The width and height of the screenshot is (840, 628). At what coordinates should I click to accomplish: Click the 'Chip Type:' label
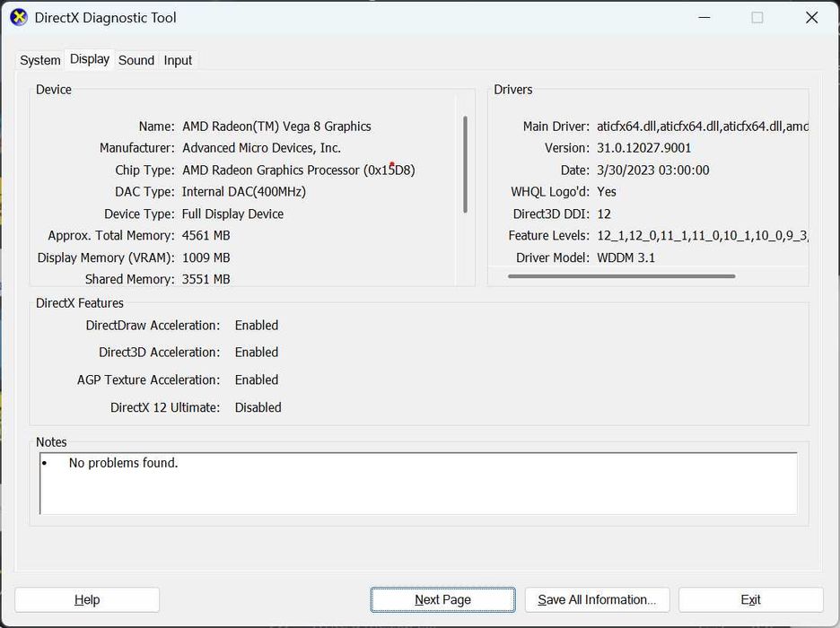pyautogui.click(x=144, y=170)
